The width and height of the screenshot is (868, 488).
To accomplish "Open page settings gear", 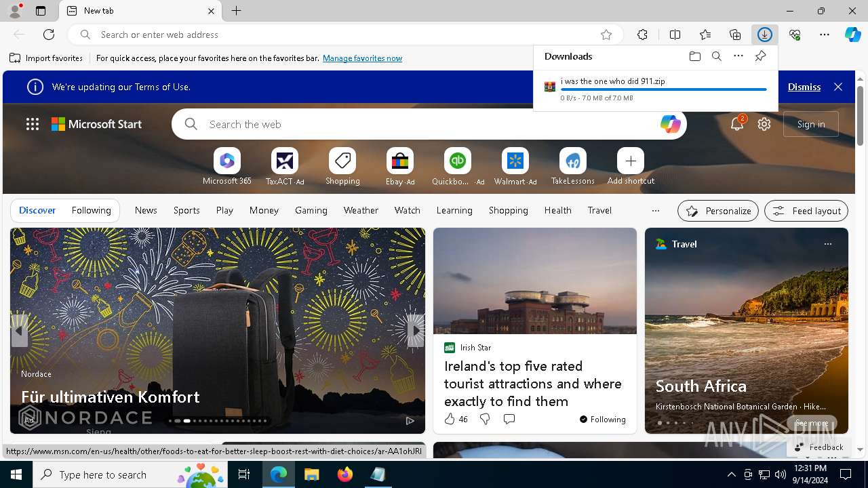I will 764,124.
